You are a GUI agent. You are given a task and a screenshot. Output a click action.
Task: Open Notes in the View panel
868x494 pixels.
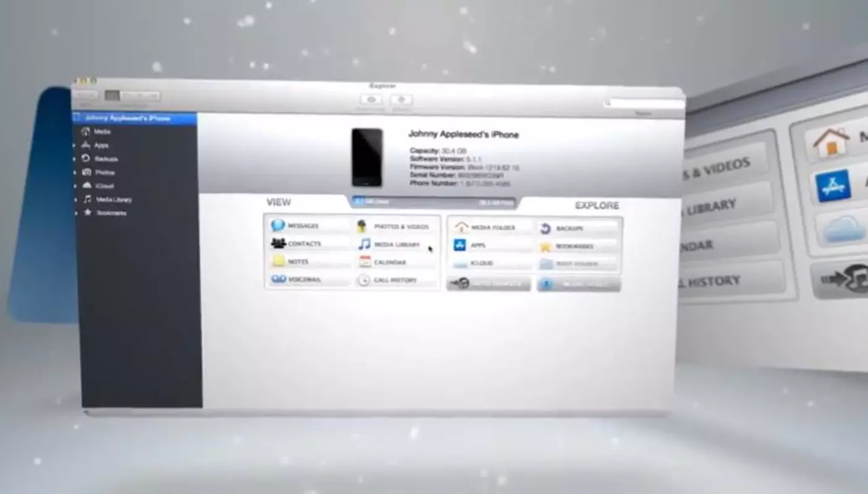tap(309, 262)
